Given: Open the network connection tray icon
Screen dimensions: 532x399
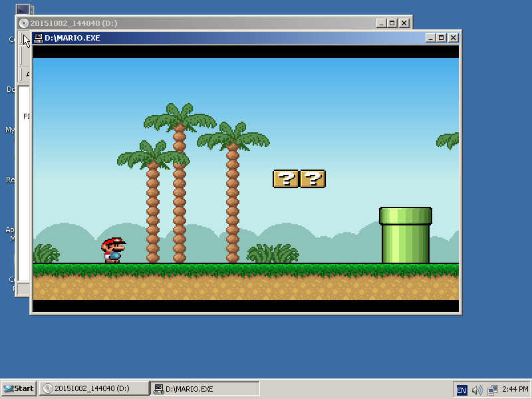Looking at the screenshot, I should coord(492,390).
